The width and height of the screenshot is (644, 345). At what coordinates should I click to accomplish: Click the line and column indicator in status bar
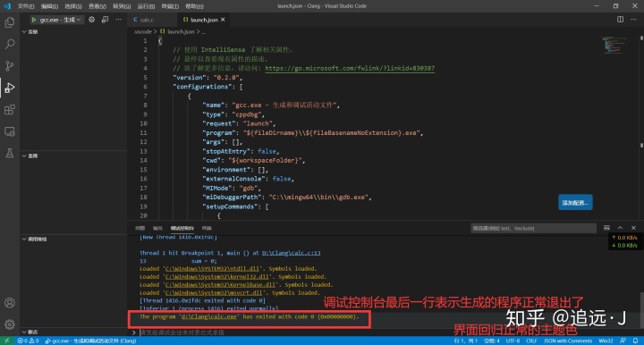(465, 341)
